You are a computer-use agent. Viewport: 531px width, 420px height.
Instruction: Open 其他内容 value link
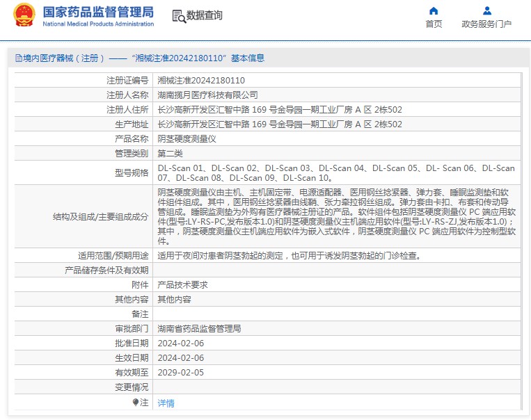pos(175,300)
